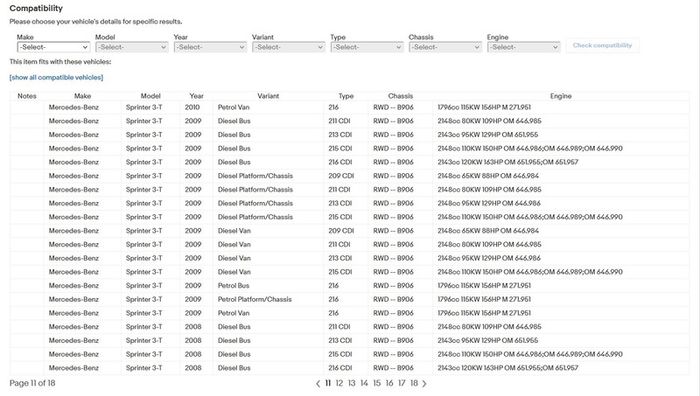Image resolution: width=700 pixels, height=396 pixels.
Task: Click the 215 CDI Diesel Platform/Chassis type cell
Action: (340, 217)
